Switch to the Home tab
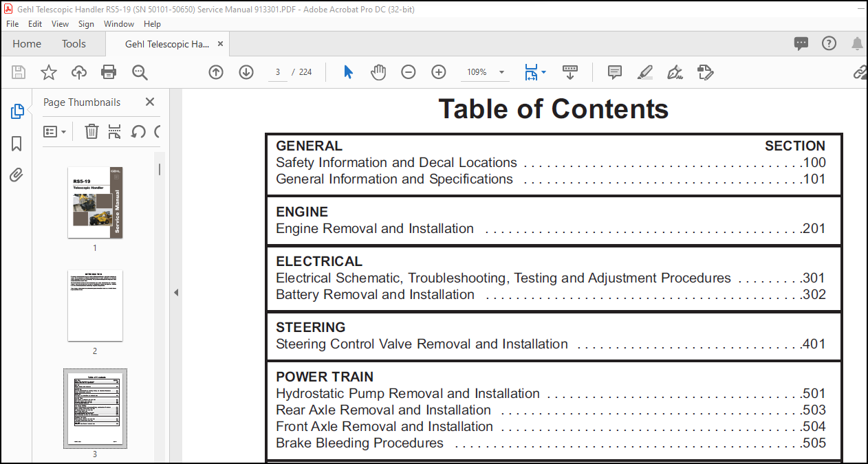Screen dimensions: 868x464 pos(27,44)
